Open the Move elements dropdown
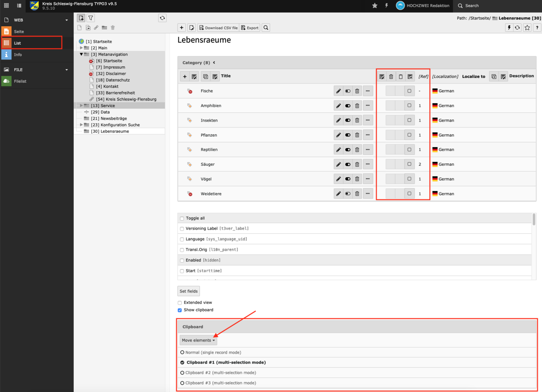542x392 pixels. click(x=198, y=340)
